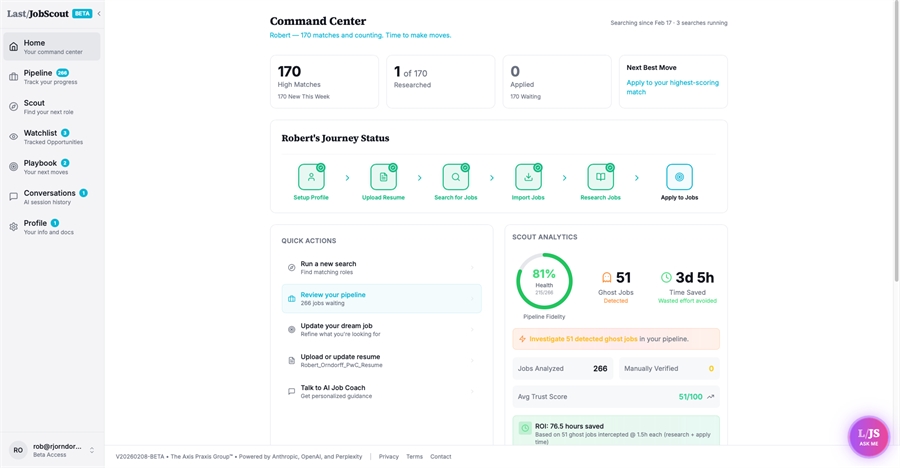
Task: Click Apply to your highest-scoring match link
Action: pos(672,87)
